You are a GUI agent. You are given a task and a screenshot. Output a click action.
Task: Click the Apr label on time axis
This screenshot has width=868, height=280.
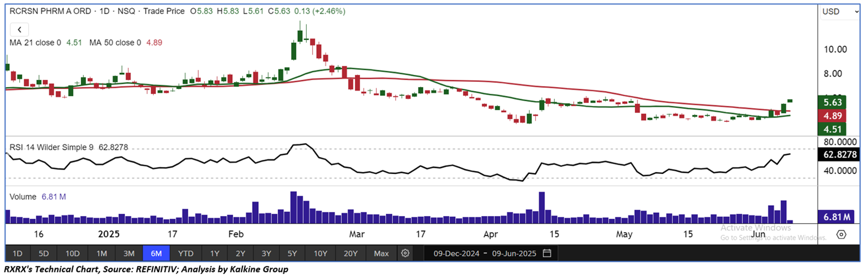[x=490, y=235]
